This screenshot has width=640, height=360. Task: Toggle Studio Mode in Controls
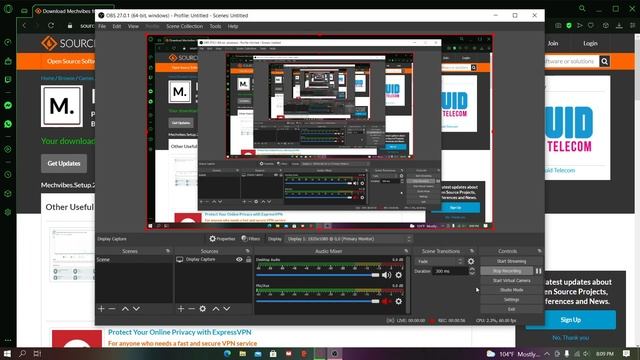point(511,290)
